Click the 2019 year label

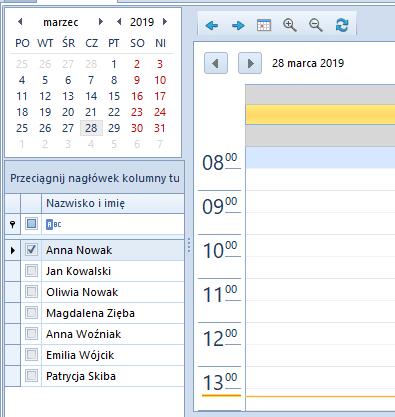(x=142, y=22)
